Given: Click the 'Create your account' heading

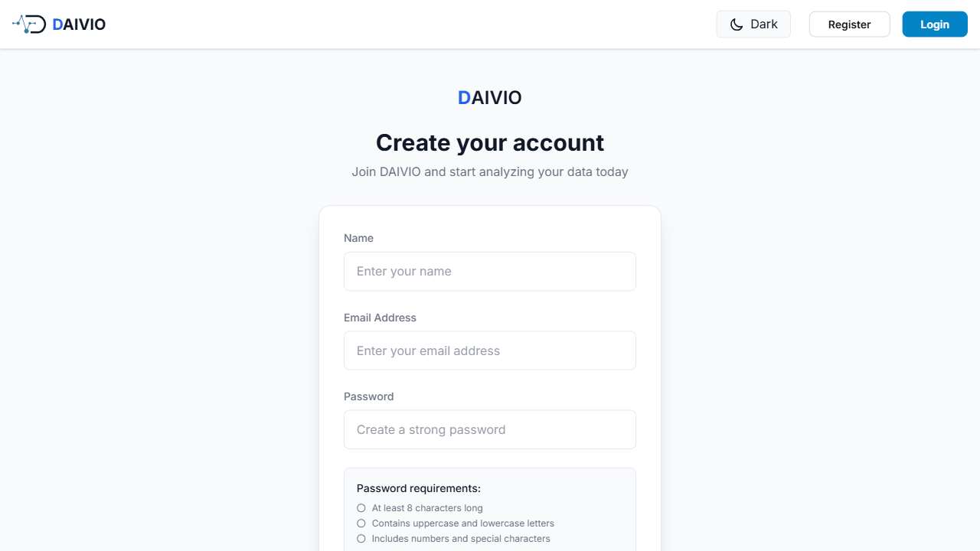Looking at the screenshot, I should coord(490,143).
